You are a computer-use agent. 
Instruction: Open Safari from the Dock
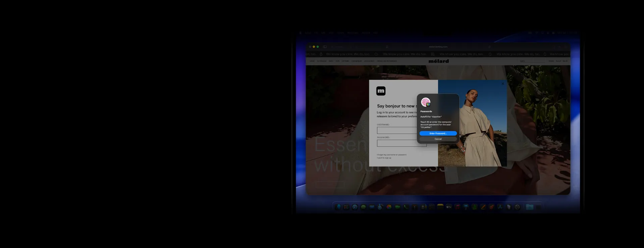(x=355, y=207)
